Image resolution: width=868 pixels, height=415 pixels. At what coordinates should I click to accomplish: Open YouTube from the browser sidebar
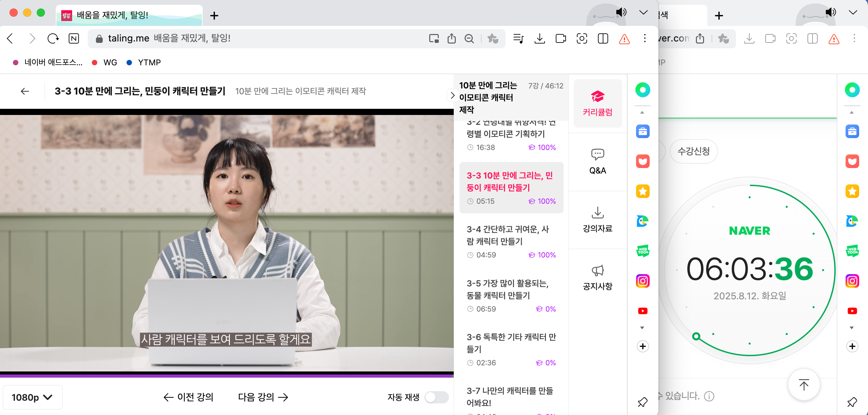point(642,311)
